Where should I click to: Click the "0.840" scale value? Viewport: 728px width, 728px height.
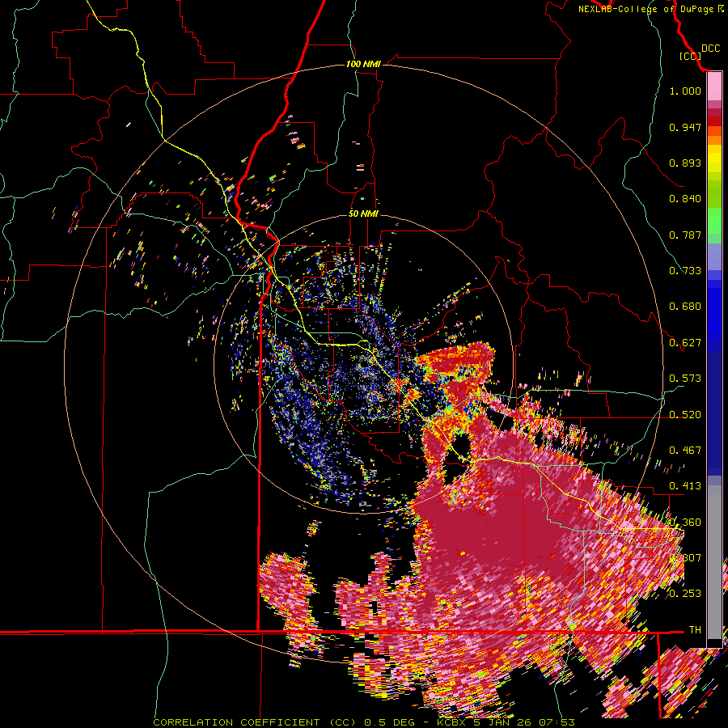pyautogui.click(x=685, y=199)
